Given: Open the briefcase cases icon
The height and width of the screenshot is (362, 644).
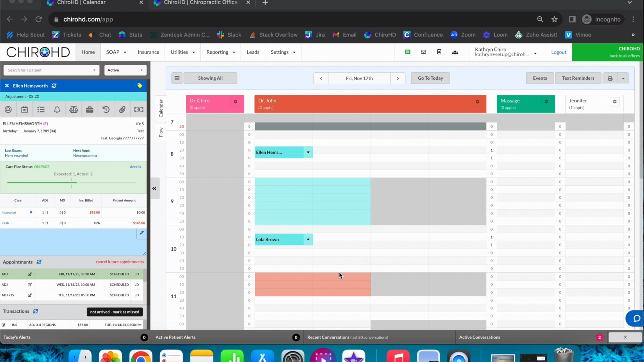Looking at the screenshot, I should click(90, 109).
